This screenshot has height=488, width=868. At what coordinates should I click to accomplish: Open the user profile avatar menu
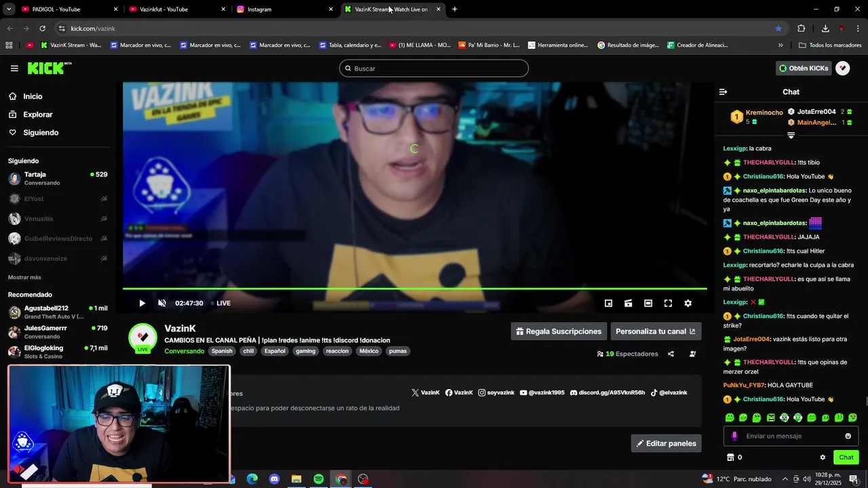pyautogui.click(x=842, y=68)
